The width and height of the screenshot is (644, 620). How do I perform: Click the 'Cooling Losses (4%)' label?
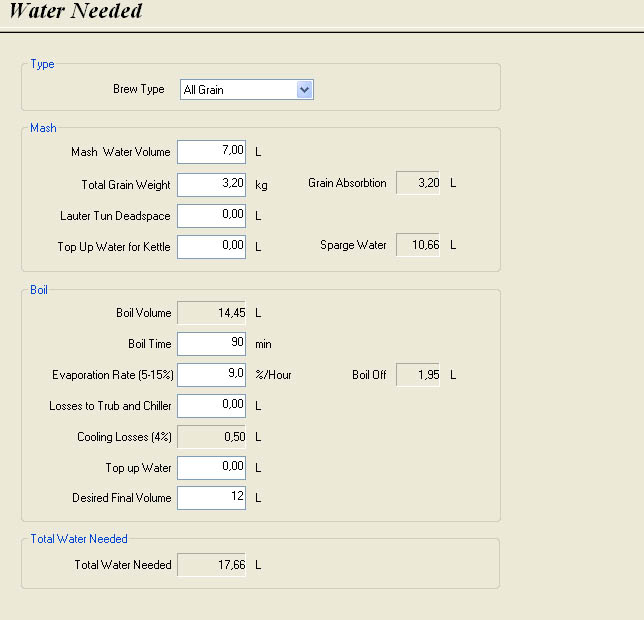[x=124, y=437]
